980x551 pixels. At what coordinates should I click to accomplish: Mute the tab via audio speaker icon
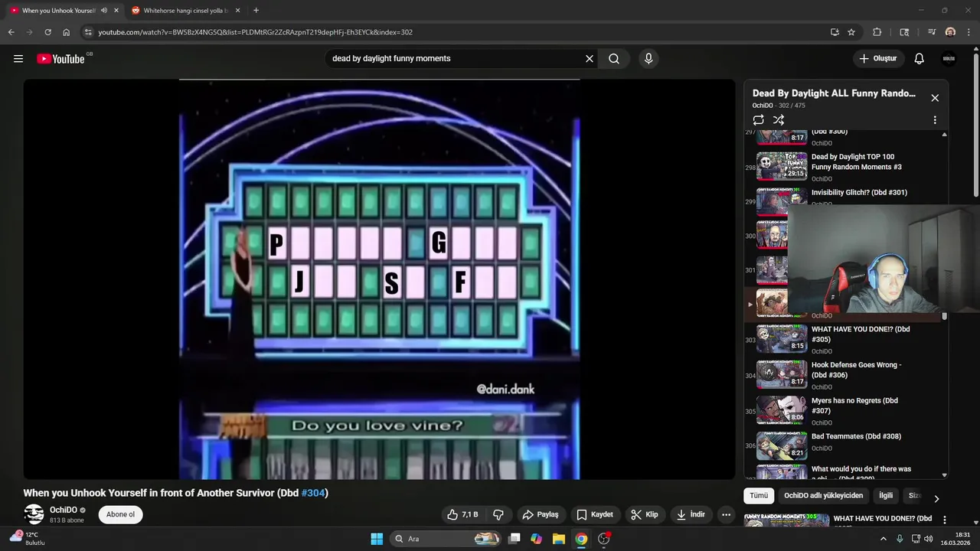pyautogui.click(x=103, y=11)
